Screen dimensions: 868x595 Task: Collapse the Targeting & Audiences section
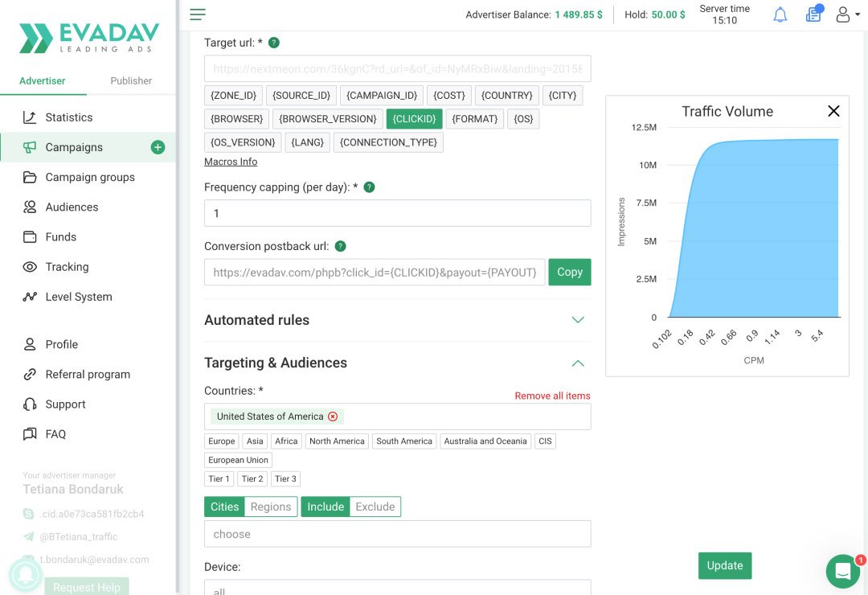[x=577, y=363]
